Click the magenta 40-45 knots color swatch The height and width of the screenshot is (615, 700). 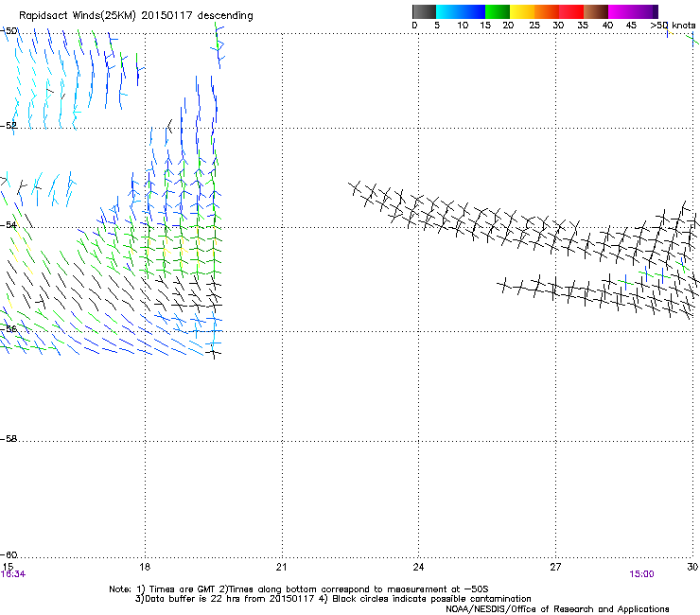coord(621,11)
